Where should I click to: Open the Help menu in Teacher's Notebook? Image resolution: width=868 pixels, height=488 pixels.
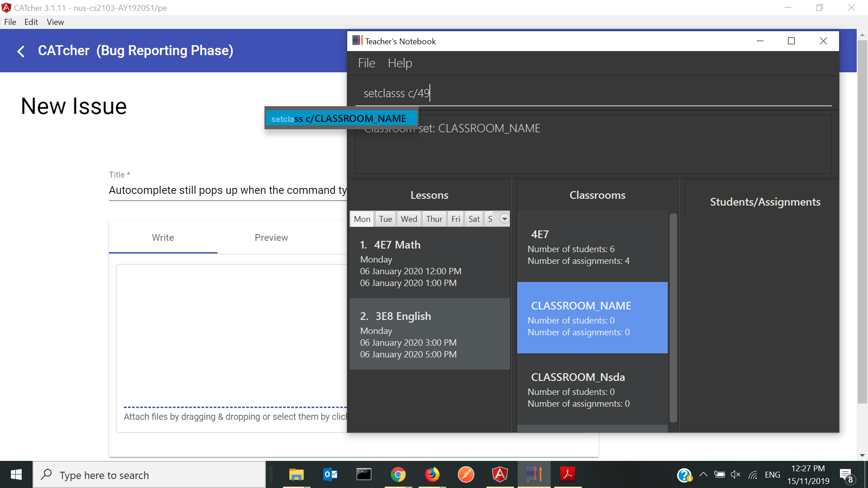(400, 63)
